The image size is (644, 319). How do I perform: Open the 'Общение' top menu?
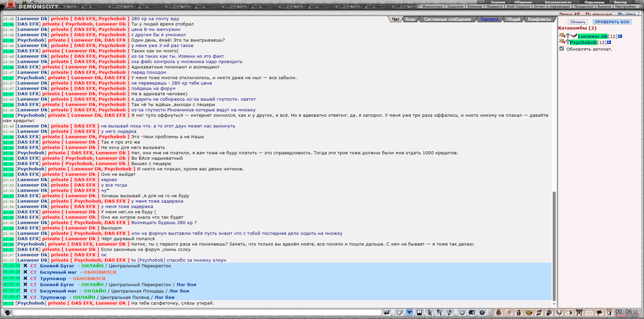[x=523, y=2]
